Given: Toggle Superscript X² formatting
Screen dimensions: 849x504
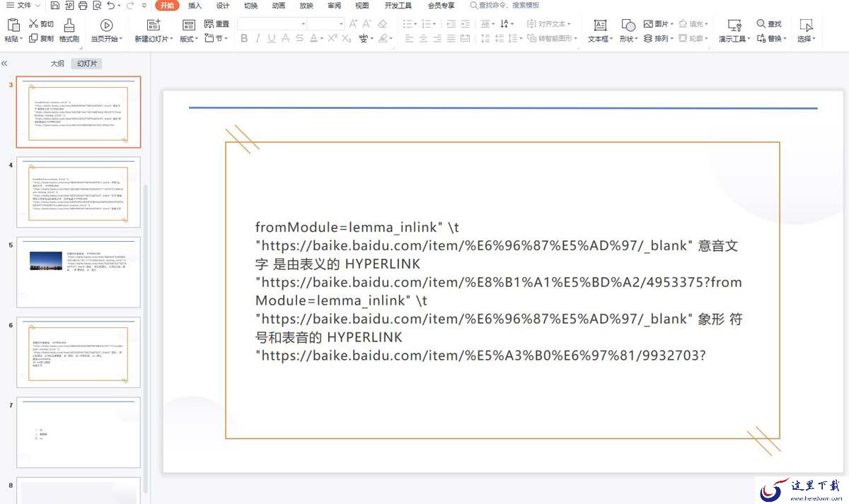Looking at the screenshot, I should click(x=332, y=39).
